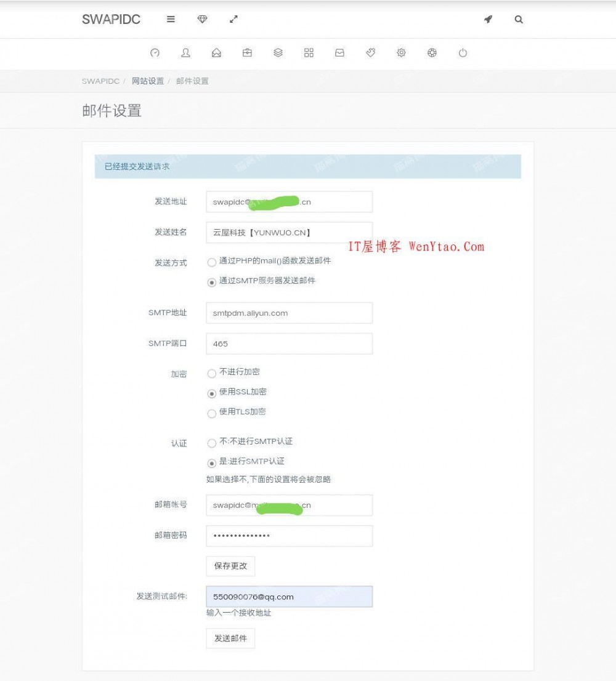Select 使用TLS加密 radio button
616x681 pixels.
tap(212, 413)
